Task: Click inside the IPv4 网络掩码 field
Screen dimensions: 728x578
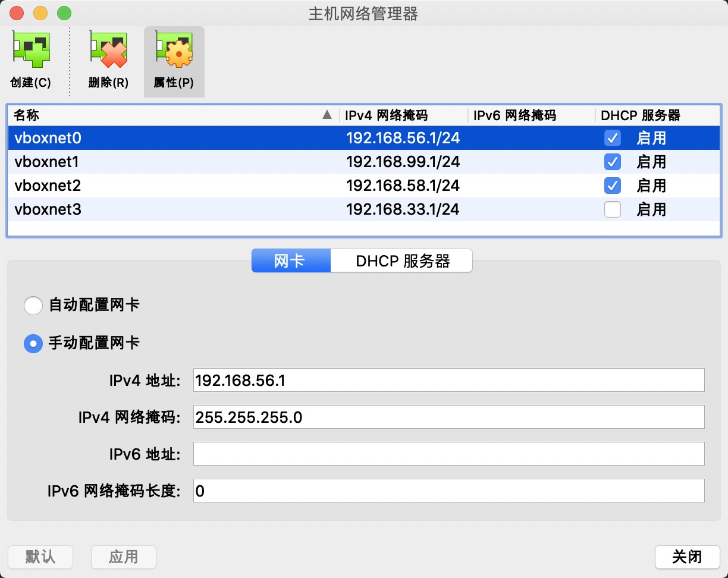Action: (x=448, y=417)
